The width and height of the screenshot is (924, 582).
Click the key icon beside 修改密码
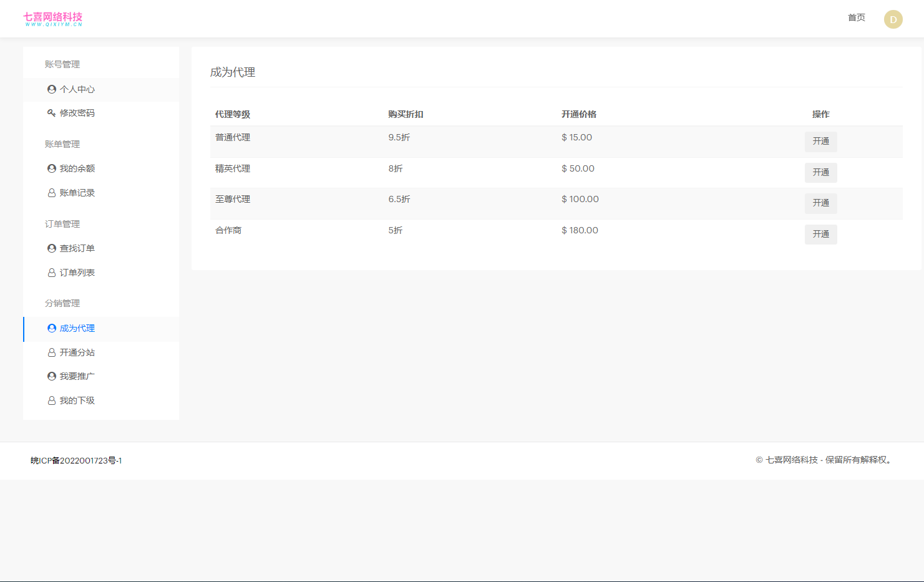[x=52, y=113]
